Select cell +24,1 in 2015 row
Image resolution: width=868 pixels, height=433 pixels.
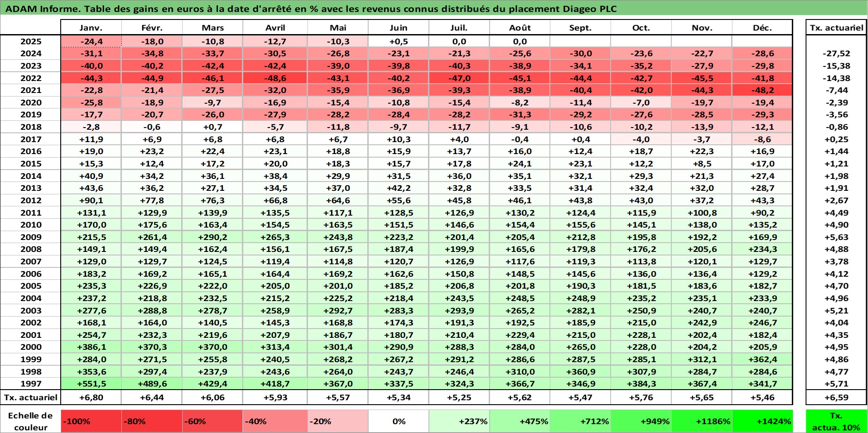pyautogui.click(x=520, y=163)
